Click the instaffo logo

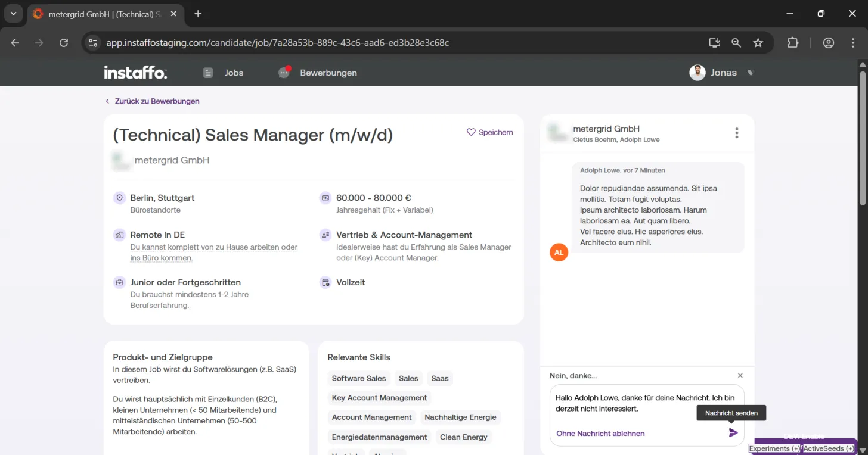pyautogui.click(x=135, y=73)
